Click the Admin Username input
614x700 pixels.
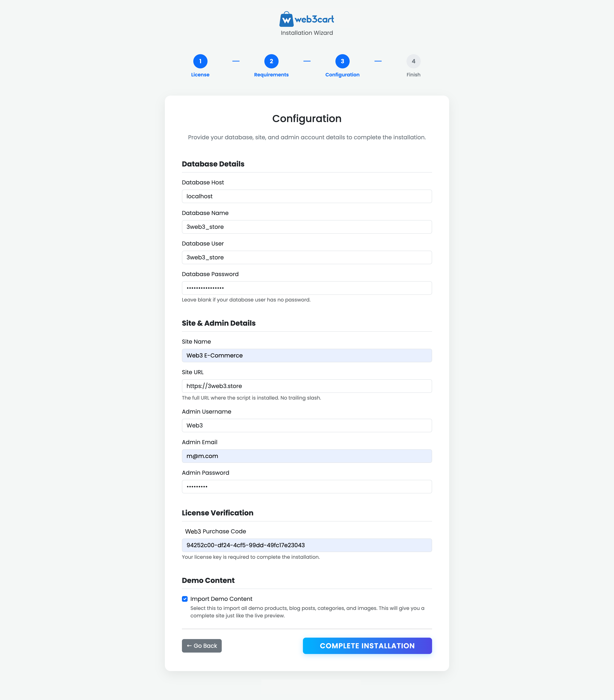[x=306, y=425]
